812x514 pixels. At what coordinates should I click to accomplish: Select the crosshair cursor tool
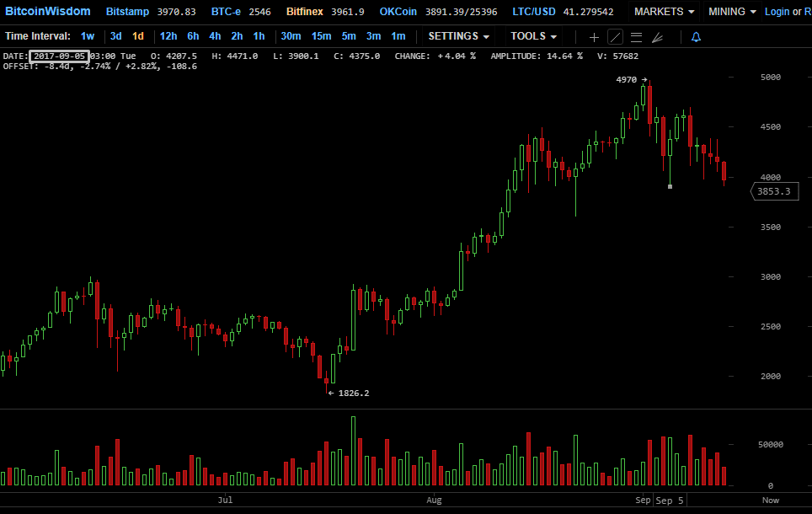point(594,37)
